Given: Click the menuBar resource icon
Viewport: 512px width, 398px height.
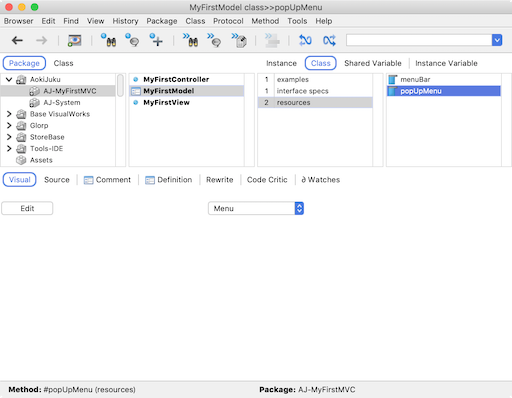Looking at the screenshot, I should click(393, 80).
